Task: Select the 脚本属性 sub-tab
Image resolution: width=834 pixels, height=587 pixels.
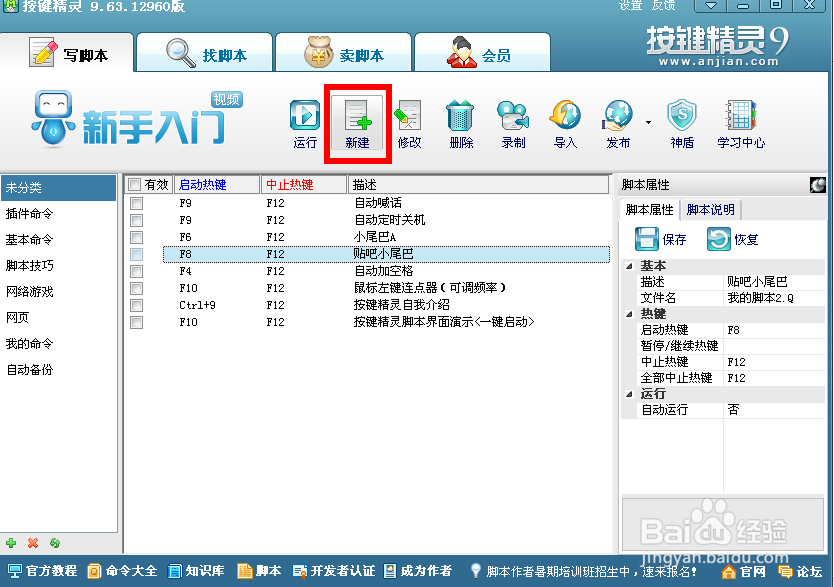Action: coord(649,210)
